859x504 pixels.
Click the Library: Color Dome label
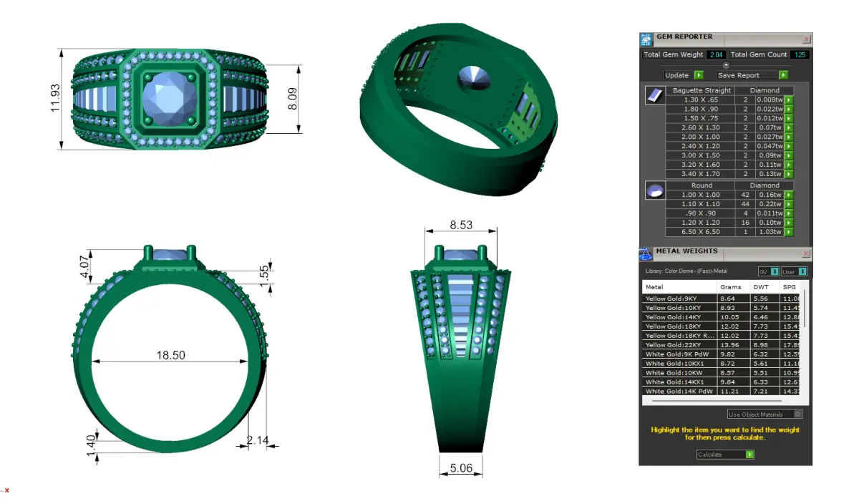pos(686,271)
